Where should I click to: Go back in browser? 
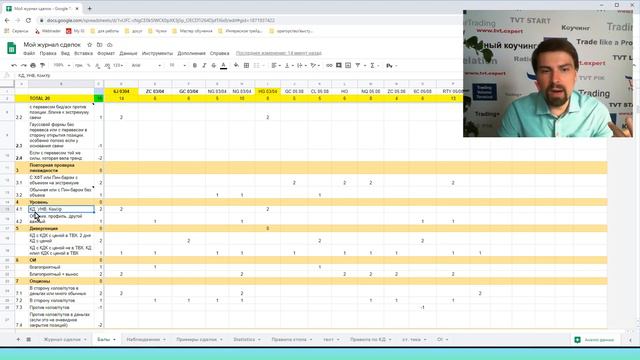click(x=7, y=20)
